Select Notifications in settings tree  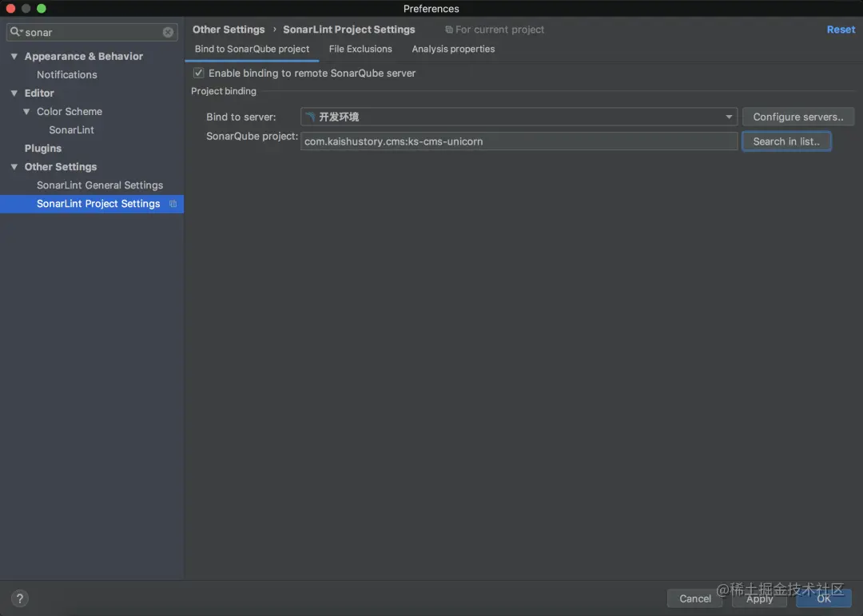click(x=66, y=75)
